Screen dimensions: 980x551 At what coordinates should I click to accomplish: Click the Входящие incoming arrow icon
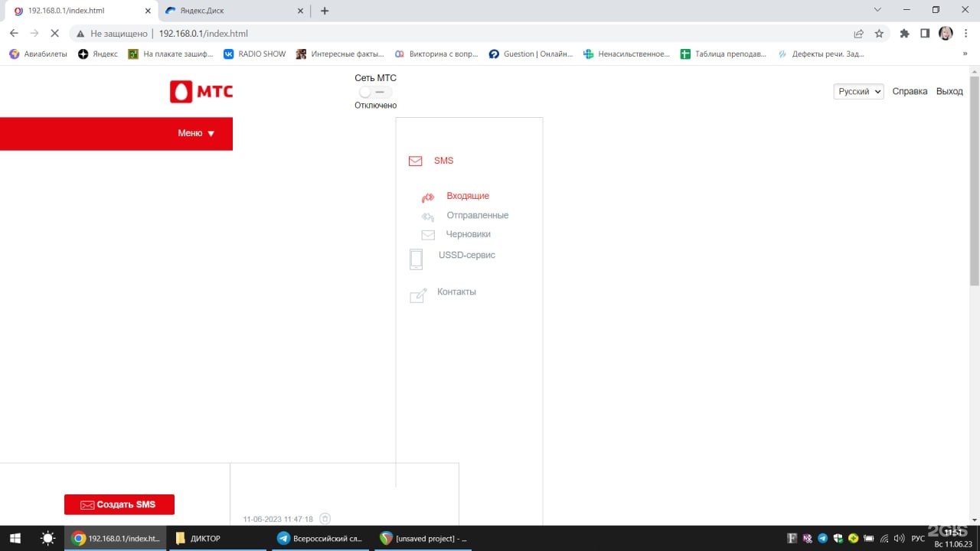coord(428,197)
